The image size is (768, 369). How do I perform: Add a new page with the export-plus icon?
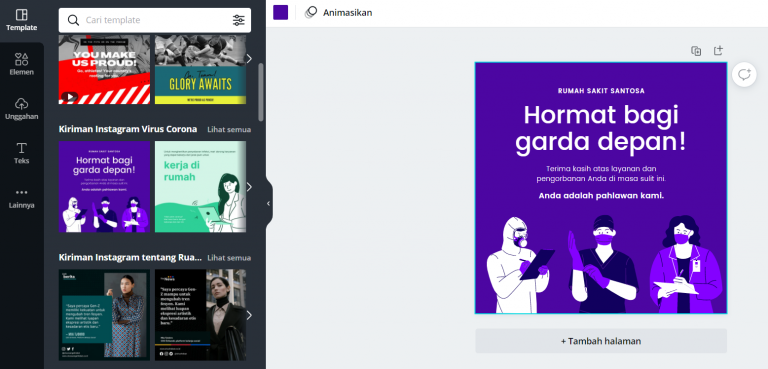pos(718,50)
